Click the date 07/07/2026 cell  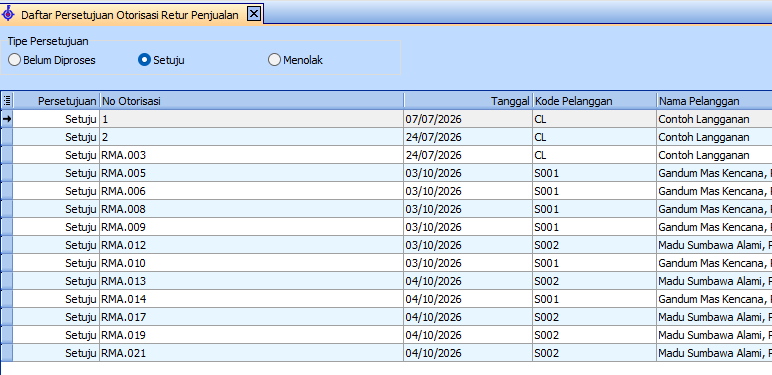pyautogui.click(x=468, y=119)
